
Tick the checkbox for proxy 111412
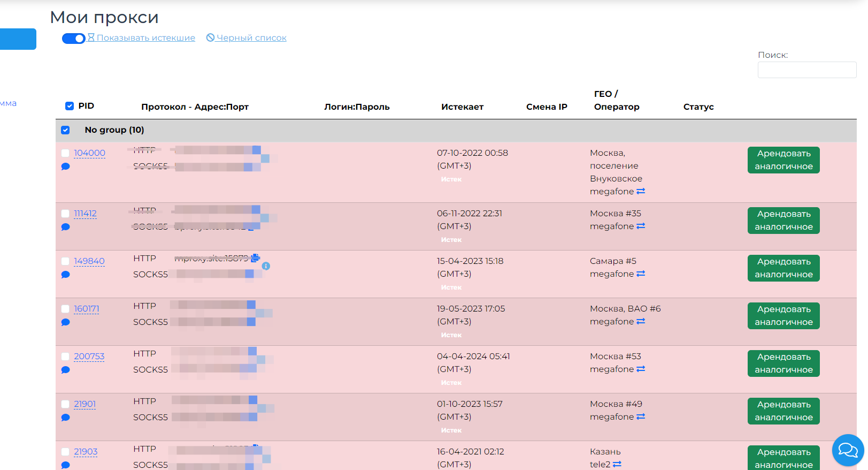pos(65,214)
